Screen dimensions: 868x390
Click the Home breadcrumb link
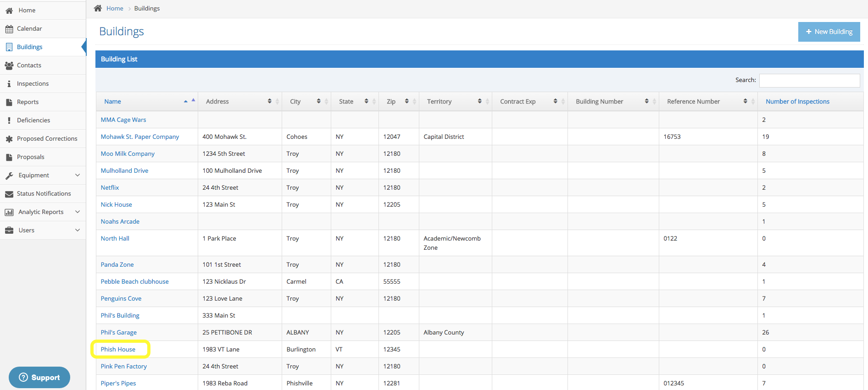pos(115,8)
